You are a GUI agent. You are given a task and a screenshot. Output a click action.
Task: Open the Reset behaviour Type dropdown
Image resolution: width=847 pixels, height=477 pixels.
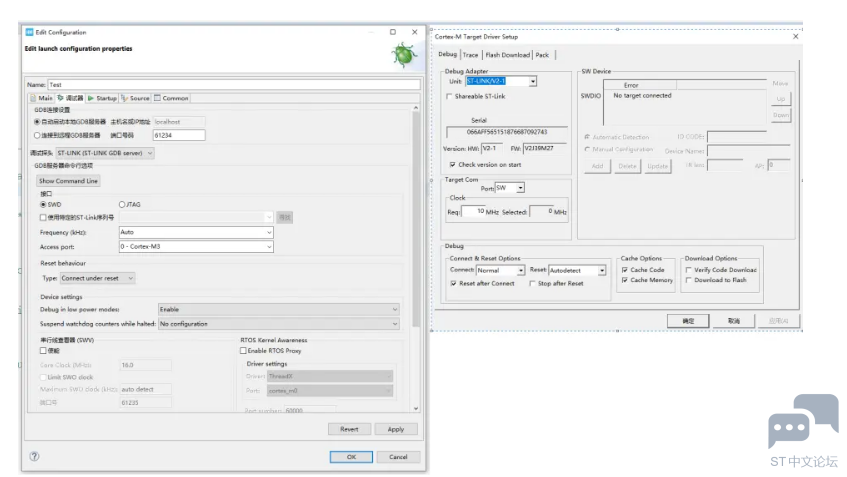(x=97, y=278)
